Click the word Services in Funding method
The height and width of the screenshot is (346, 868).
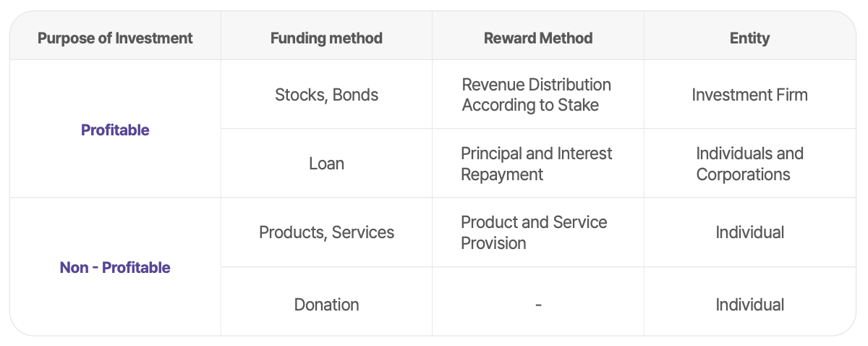(x=363, y=232)
